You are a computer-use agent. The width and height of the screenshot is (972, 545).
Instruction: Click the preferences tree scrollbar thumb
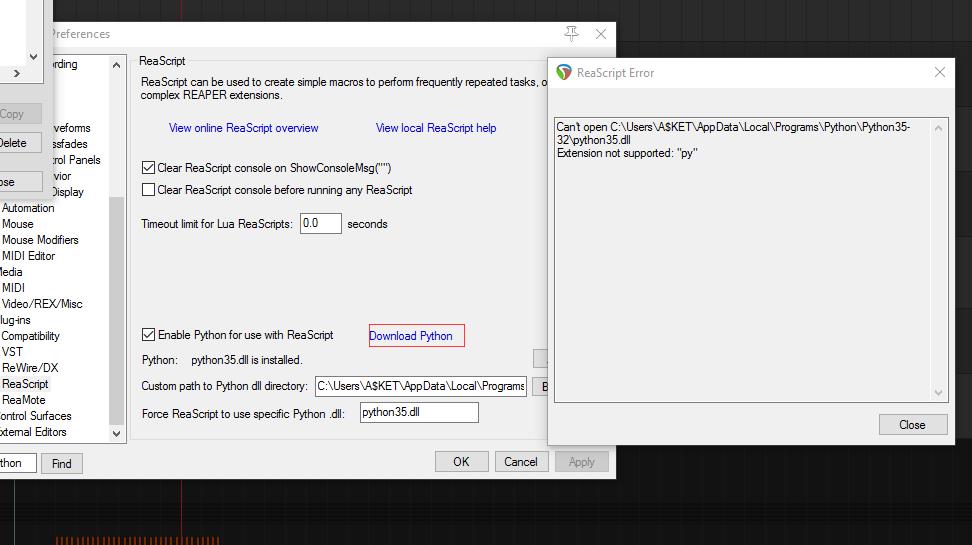(x=116, y=310)
